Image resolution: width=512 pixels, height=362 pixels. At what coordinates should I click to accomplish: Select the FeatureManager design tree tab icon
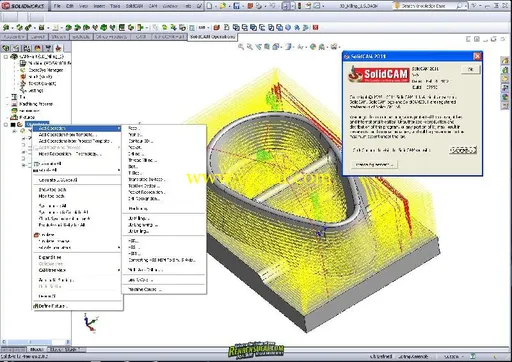[6, 48]
